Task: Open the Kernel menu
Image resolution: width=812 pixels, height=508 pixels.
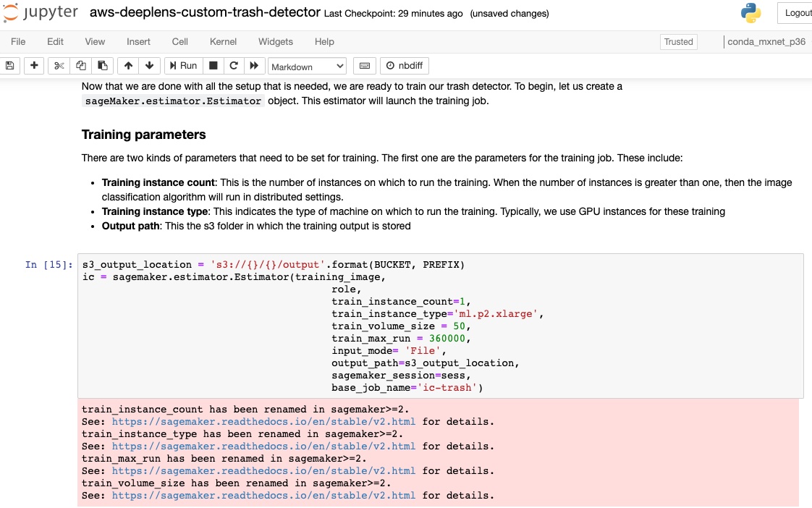Action: pyautogui.click(x=223, y=42)
